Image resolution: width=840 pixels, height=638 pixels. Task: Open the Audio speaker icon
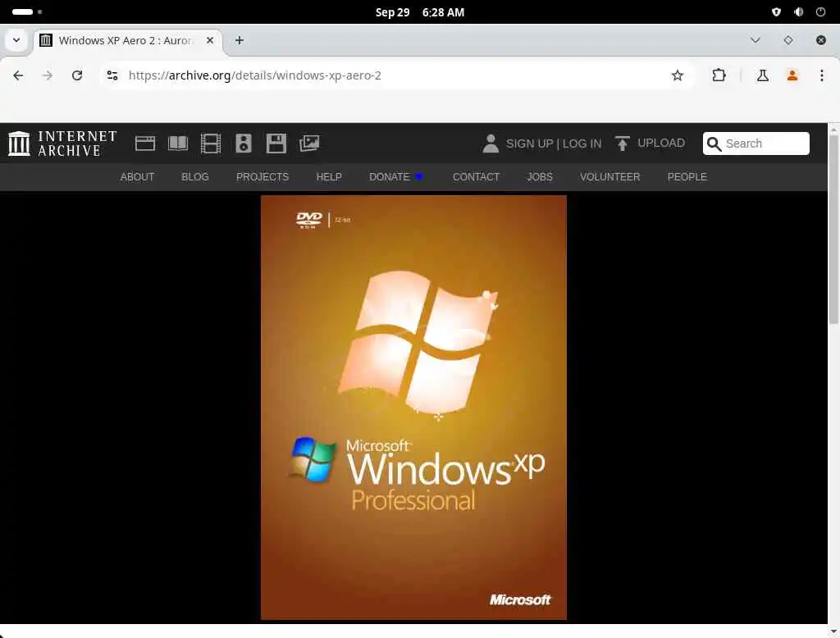coord(243,144)
